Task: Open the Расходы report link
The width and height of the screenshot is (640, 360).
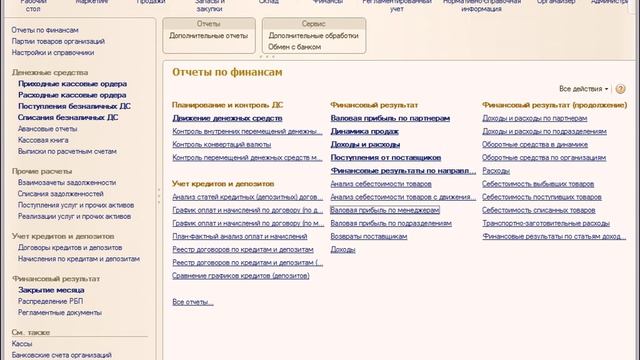Action: click(496, 171)
